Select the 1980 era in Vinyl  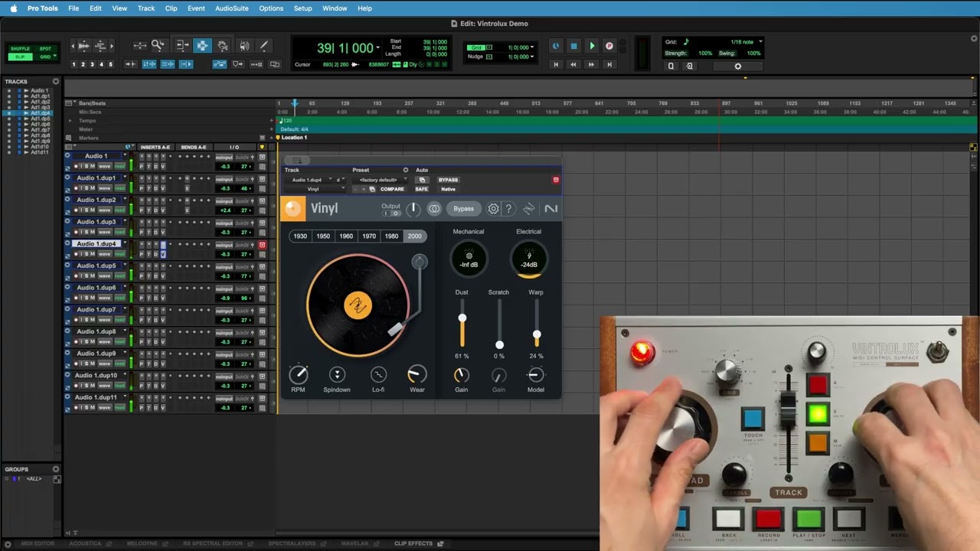pos(391,236)
